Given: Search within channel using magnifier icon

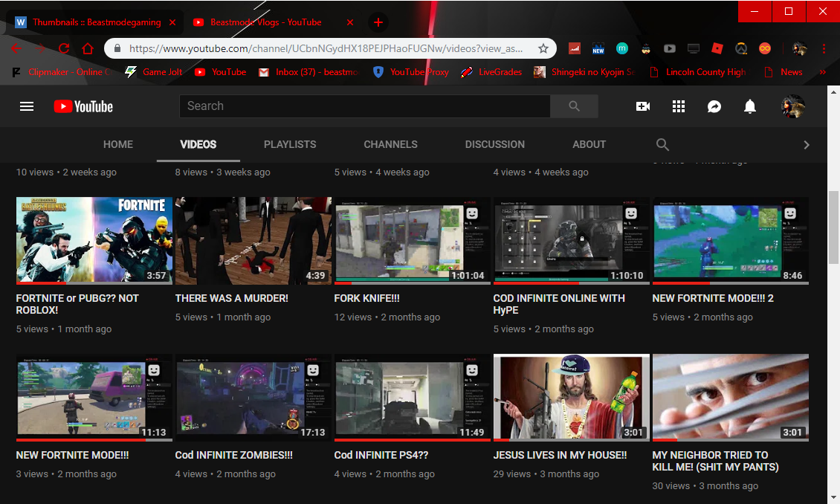Looking at the screenshot, I should pos(662,144).
